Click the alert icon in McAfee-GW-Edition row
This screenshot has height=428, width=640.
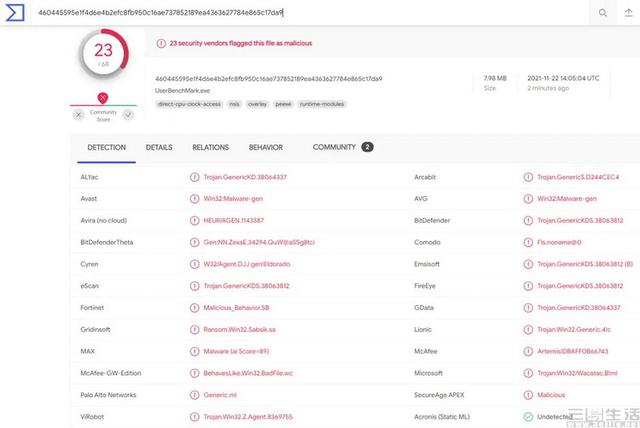point(195,373)
